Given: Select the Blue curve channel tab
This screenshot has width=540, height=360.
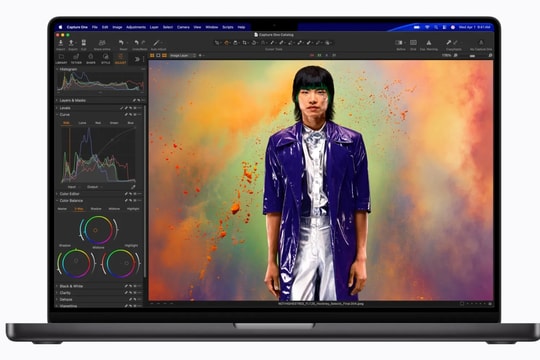Looking at the screenshot, I should click(x=131, y=123).
